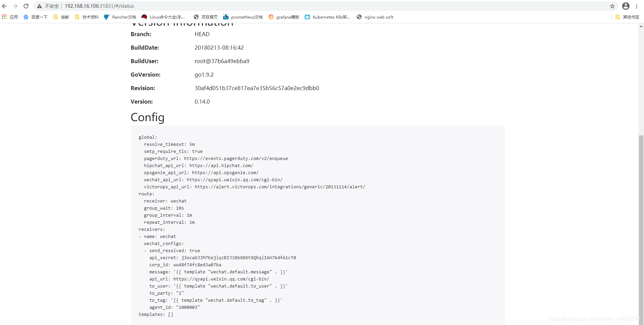Click the resolve_timeout: 5m line
Screen dimensions: 644x325
coord(169,144)
